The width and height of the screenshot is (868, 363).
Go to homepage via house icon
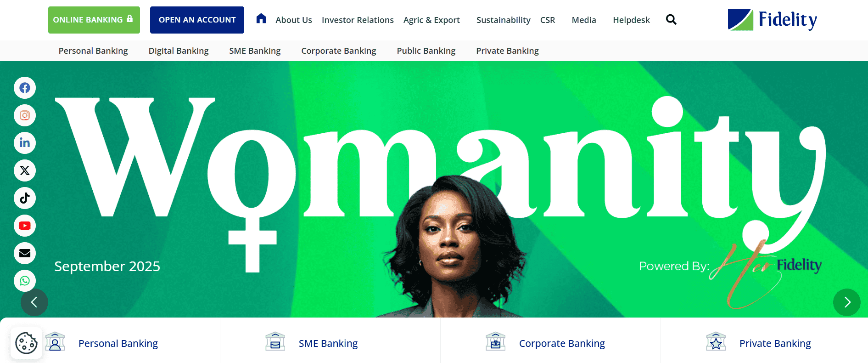261,18
